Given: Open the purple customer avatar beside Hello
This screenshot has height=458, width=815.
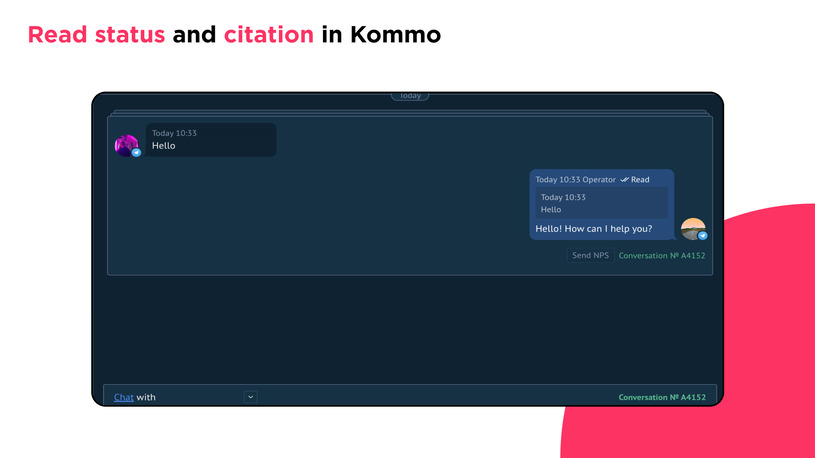Looking at the screenshot, I should tap(126, 145).
